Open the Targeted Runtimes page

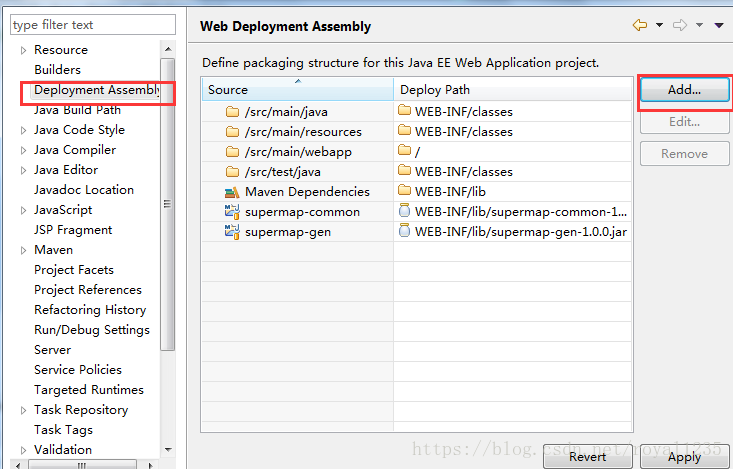tap(89, 390)
